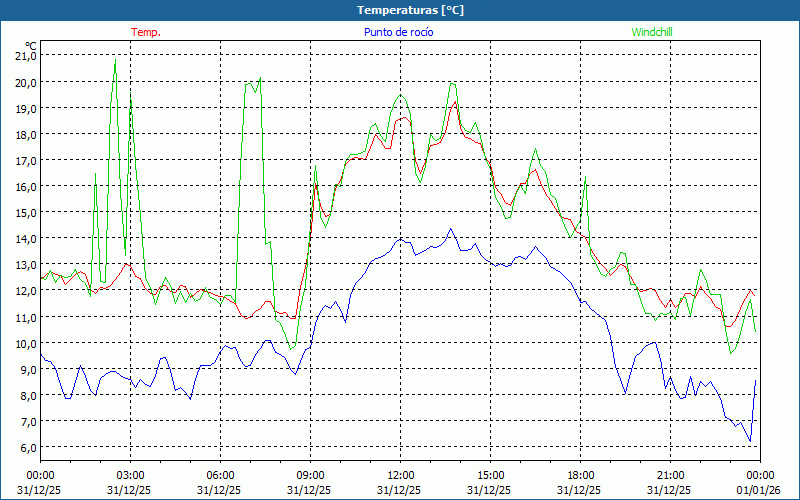Click the 21:00 time axis label
Viewport: 800px width, 500px height.
pos(670,475)
